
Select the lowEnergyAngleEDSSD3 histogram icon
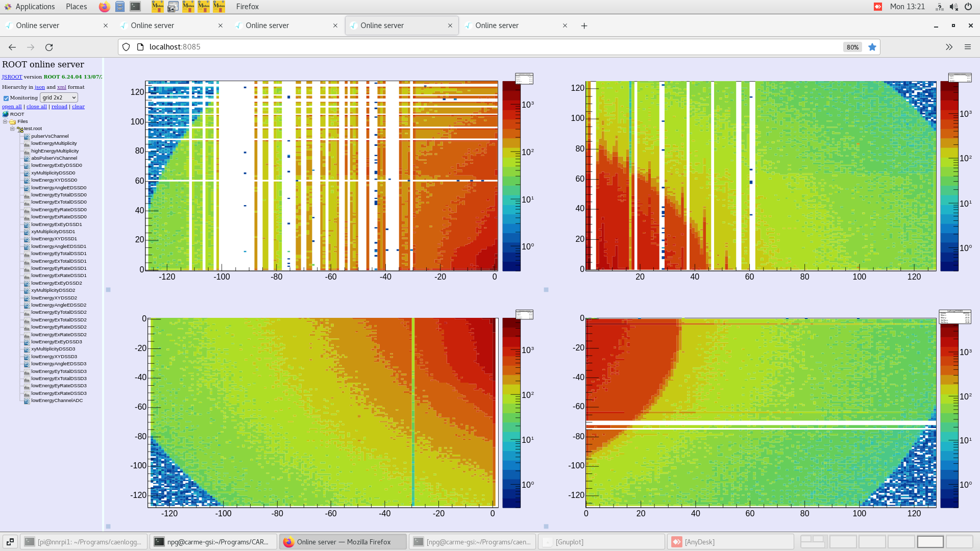[26, 364]
